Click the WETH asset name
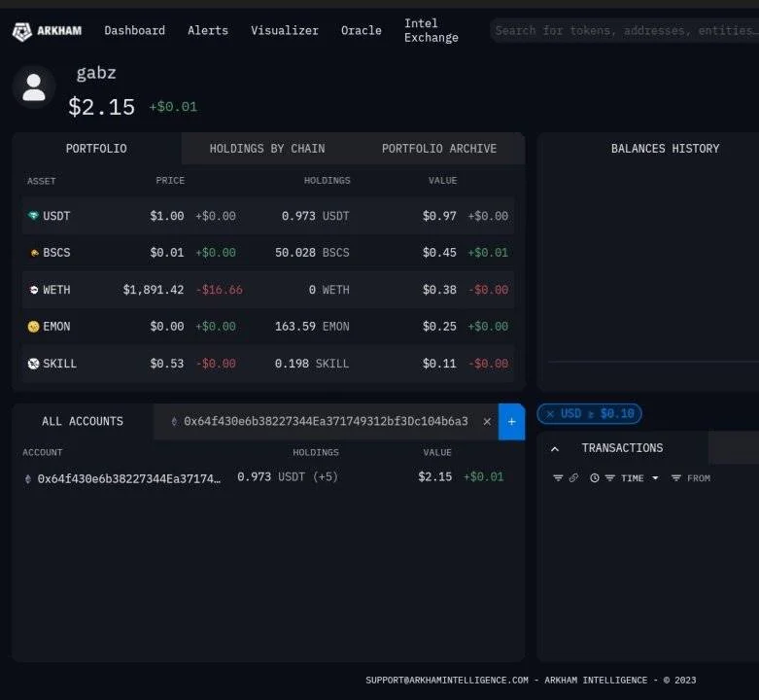 tap(56, 290)
